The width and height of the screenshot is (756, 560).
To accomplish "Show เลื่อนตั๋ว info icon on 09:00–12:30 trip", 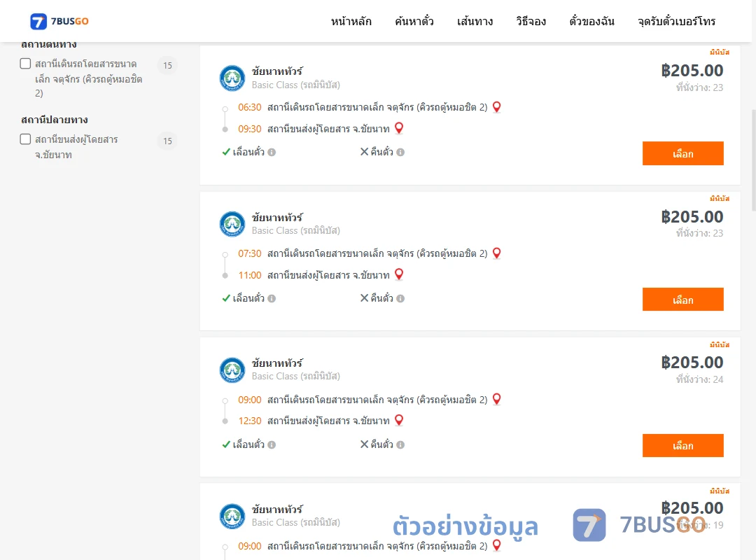I will (x=272, y=444).
